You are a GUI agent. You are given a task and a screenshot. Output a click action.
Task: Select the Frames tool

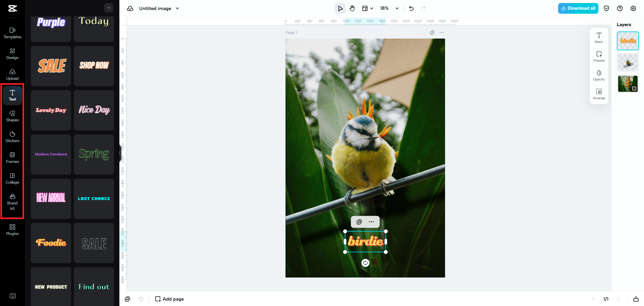coord(12,158)
